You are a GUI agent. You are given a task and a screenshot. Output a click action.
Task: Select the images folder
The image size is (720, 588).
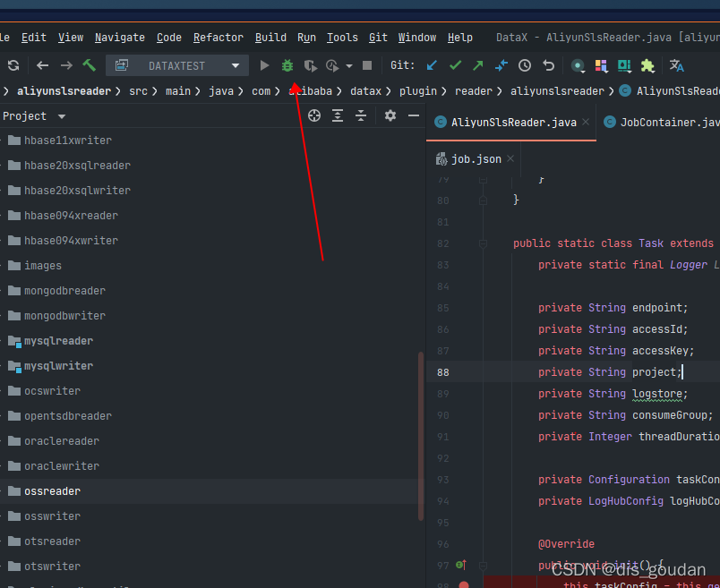[43, 266]
